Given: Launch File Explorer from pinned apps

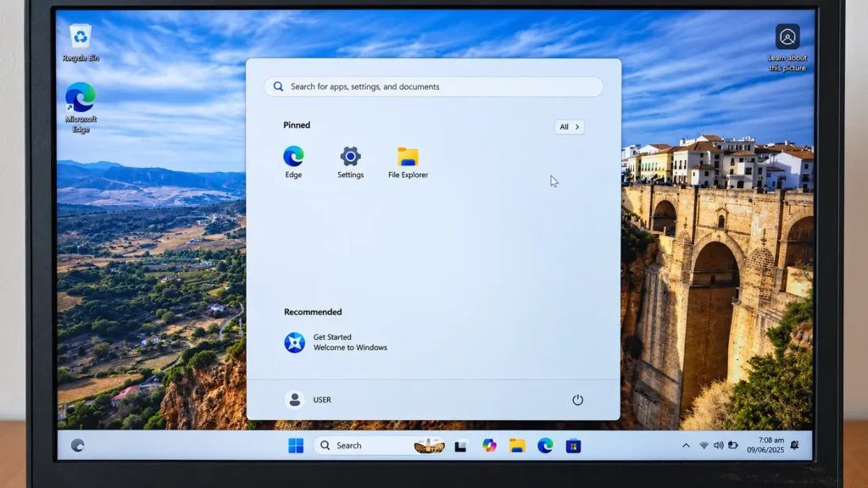Looking at the screenshot, I should [408, 162].
